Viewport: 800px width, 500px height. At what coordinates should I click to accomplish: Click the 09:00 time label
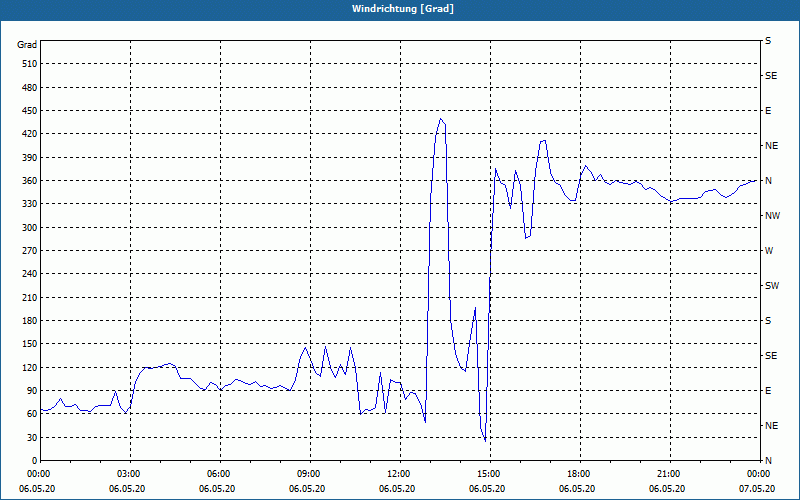310,473
